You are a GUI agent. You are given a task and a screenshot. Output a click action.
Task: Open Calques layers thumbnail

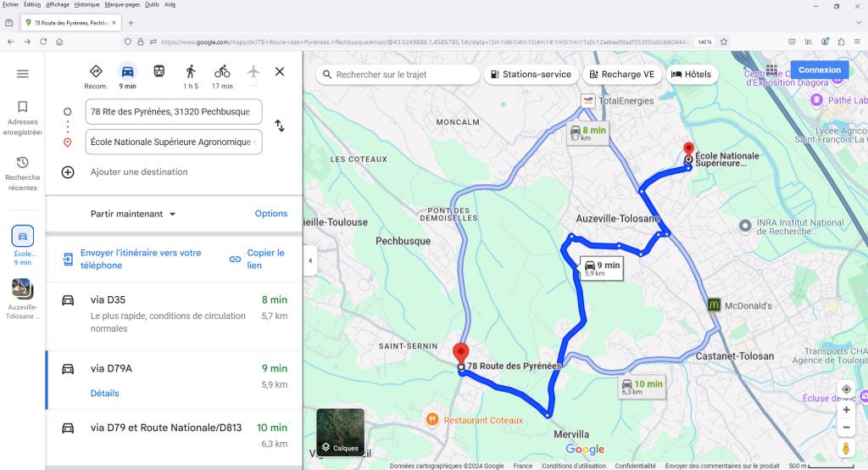pyautogui.click(x=341, y=433)
